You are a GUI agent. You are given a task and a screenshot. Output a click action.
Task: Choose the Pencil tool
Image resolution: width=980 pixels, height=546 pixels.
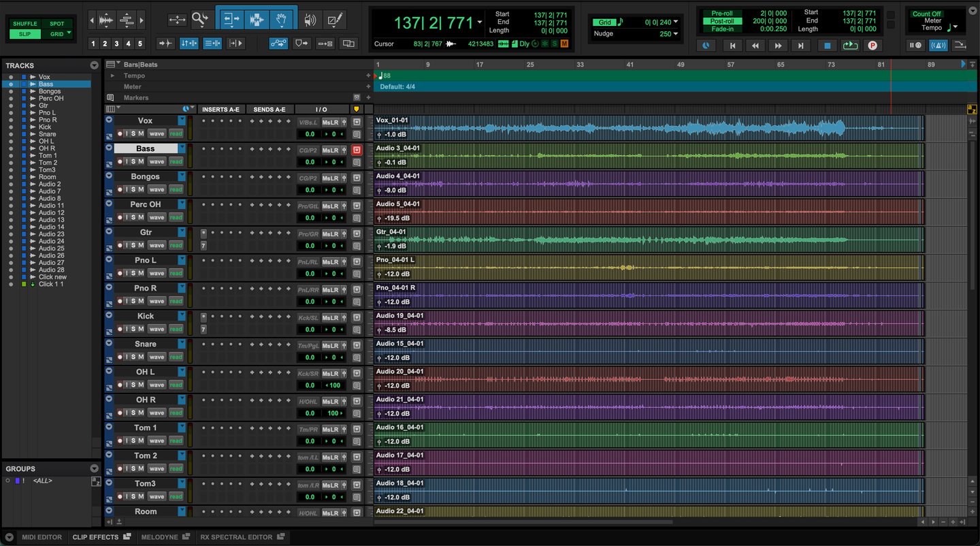coord(334,20)
